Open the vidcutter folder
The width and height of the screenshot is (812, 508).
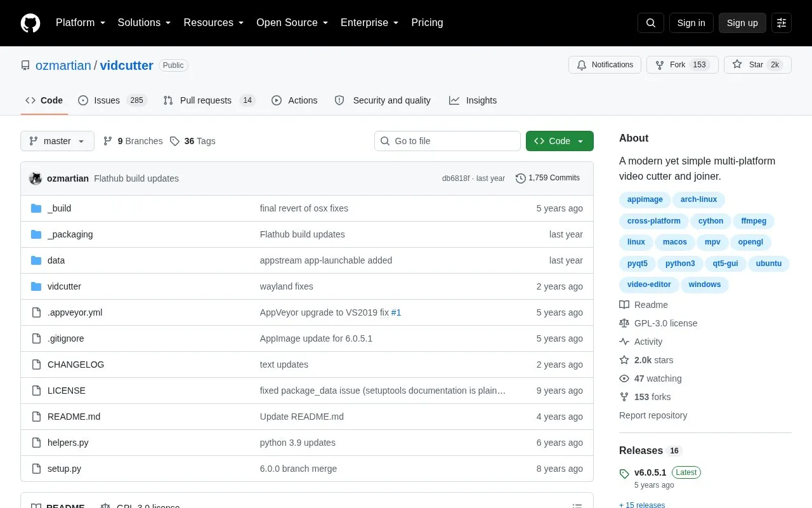(64, 286)
